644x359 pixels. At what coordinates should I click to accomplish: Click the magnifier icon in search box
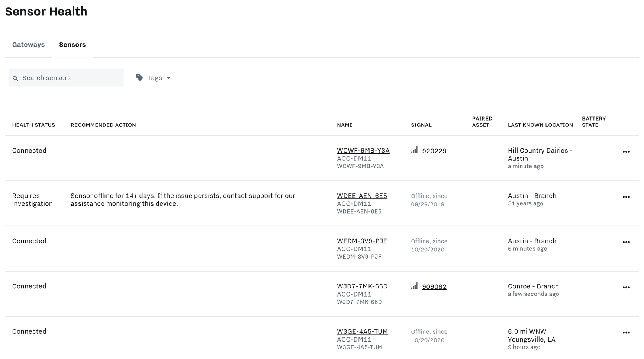point(15,78)
